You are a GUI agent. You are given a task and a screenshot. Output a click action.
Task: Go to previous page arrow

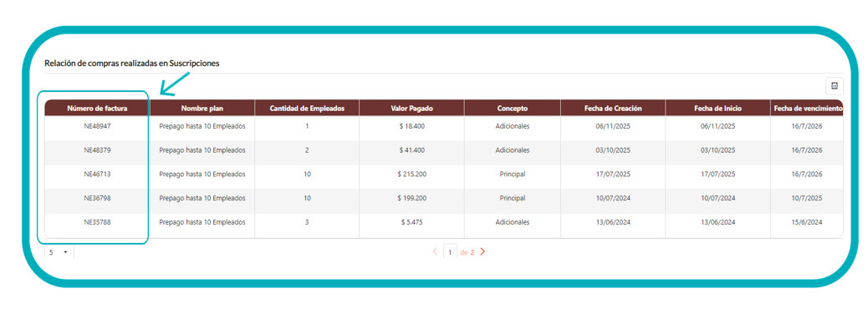tap(435, 251)
